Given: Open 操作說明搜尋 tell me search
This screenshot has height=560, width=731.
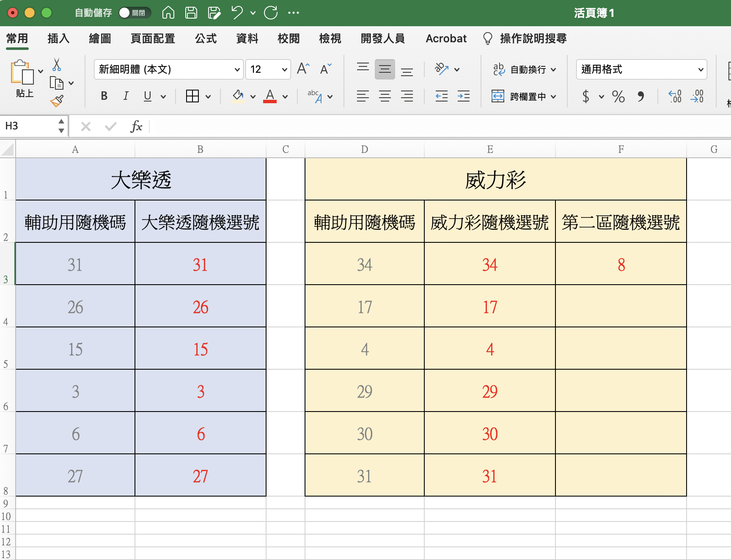Looking at the screenshot, I should coord(525,38).
